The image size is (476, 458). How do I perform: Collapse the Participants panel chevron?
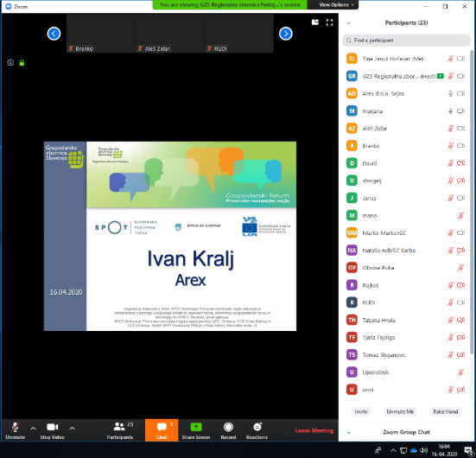click(x=349, y=22)
